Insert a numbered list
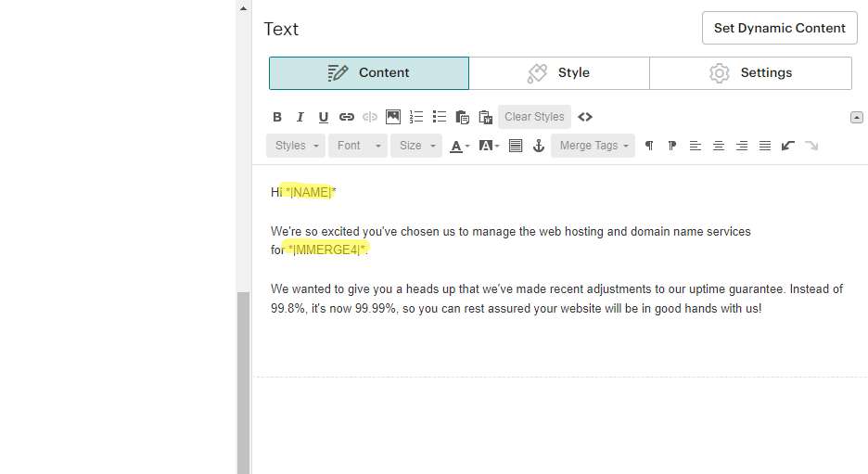Screen dimensions: 868x474 click(x=416, y=117)
